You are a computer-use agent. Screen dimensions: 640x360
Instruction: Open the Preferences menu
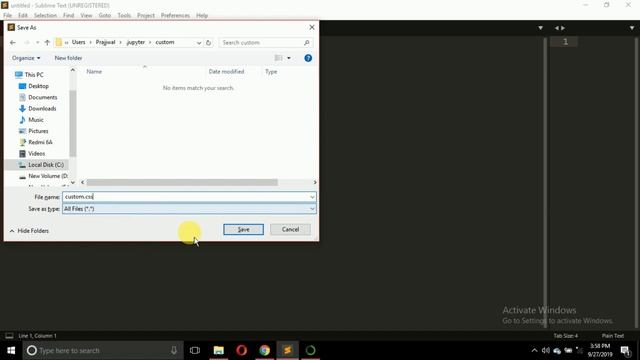tap(175, 15)
